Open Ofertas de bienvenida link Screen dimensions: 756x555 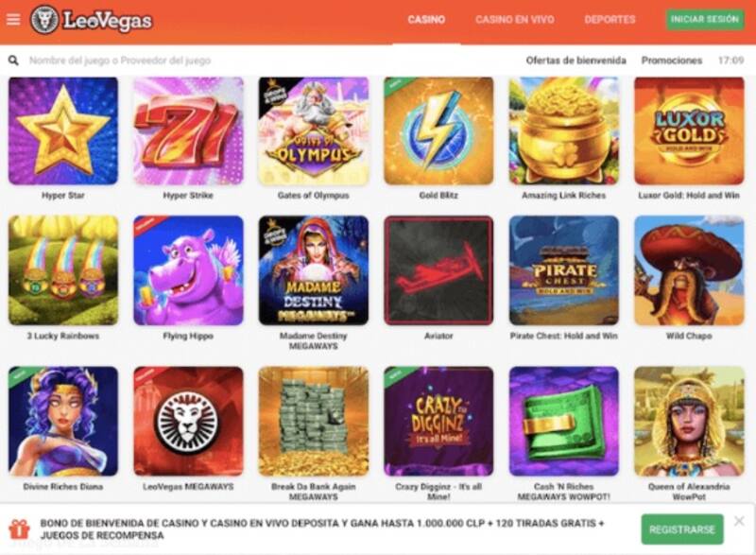576,61
